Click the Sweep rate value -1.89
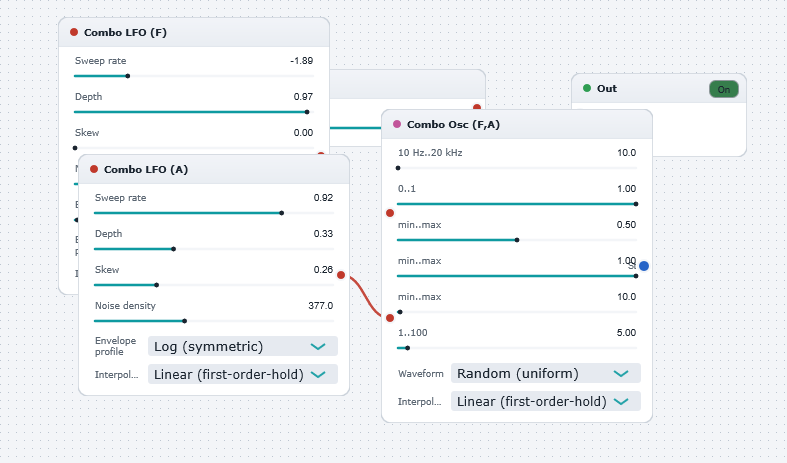 302,61
